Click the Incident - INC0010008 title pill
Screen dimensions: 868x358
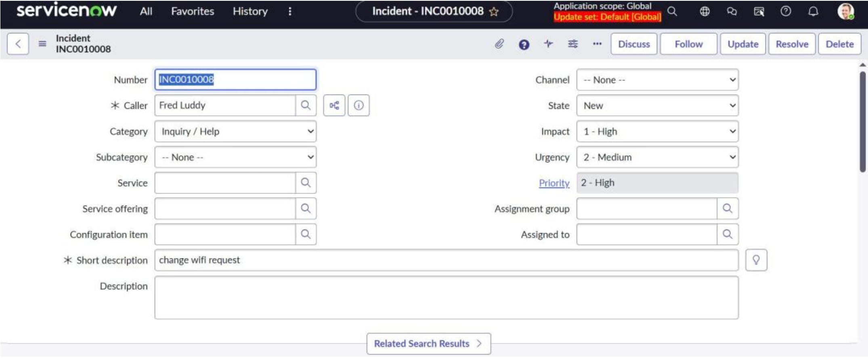[434, 11]
